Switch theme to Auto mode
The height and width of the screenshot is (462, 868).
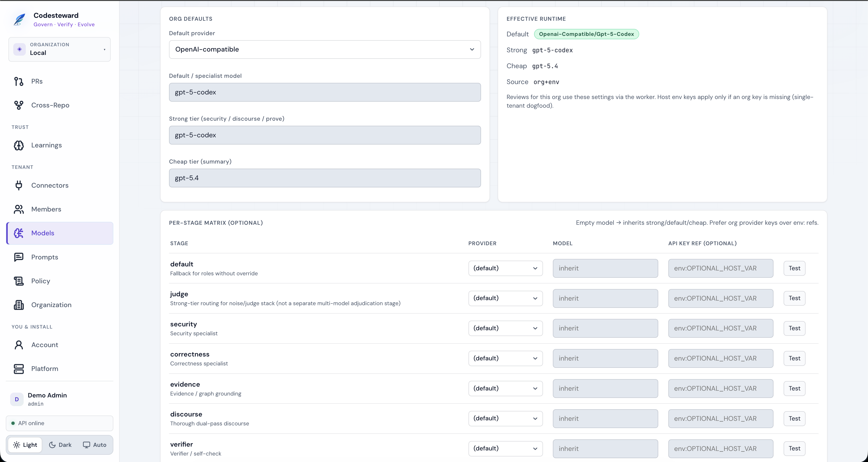pos(95,445)
